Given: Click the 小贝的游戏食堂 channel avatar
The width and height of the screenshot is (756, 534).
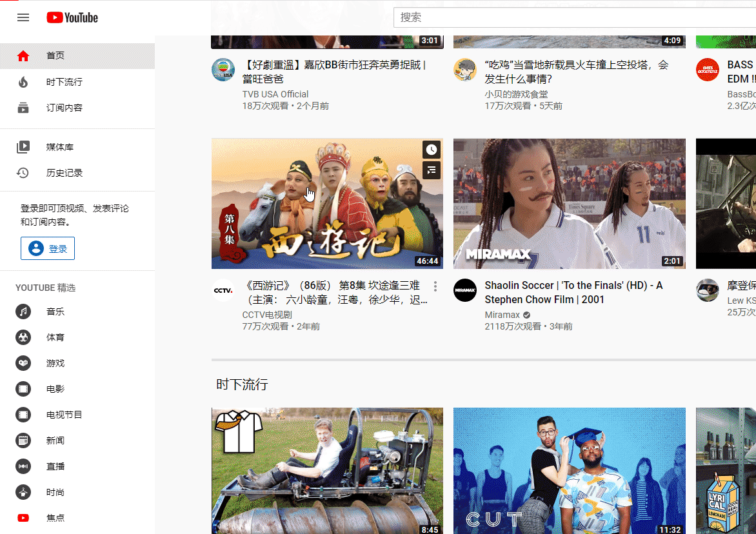Looking at the screenshot, I should tap(465, 70).
